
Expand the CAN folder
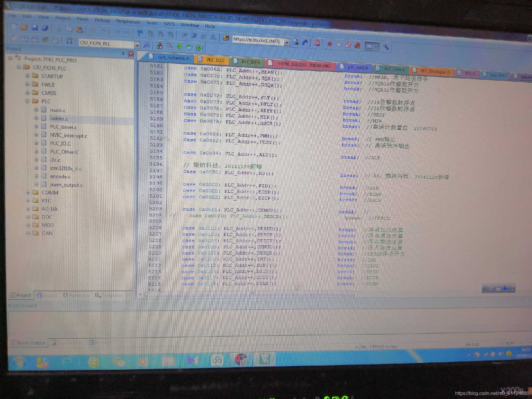[x=28, y=233]
